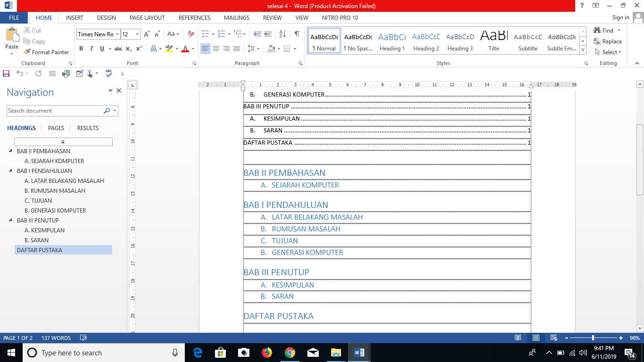Image resolution: width=644 pixels, height=362 pixels.
Task: Toggle Underline formatting
Action: pyautogui.click(x=102, y=49)
